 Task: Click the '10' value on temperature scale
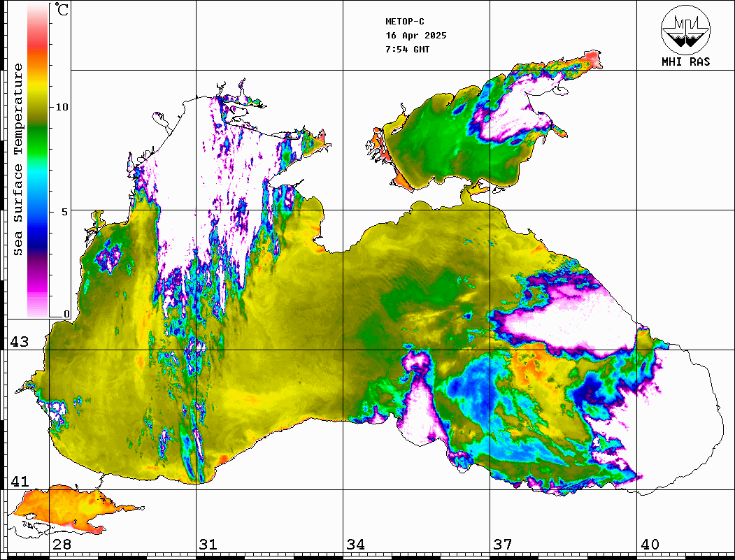[x=62, y=107]
